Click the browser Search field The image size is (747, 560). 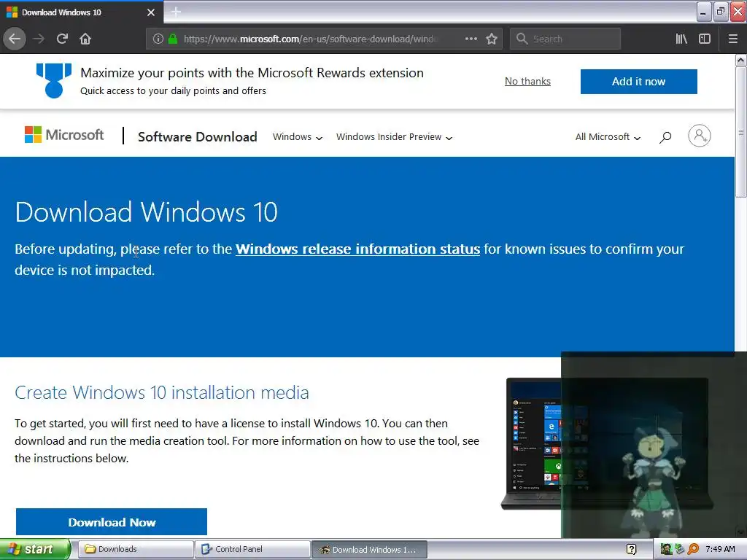565,39
